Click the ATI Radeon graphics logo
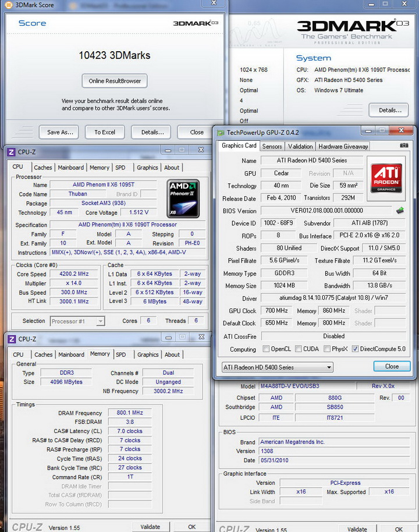Image resolution: width=419 pixels, height=532 pixels. coord(386,178)
